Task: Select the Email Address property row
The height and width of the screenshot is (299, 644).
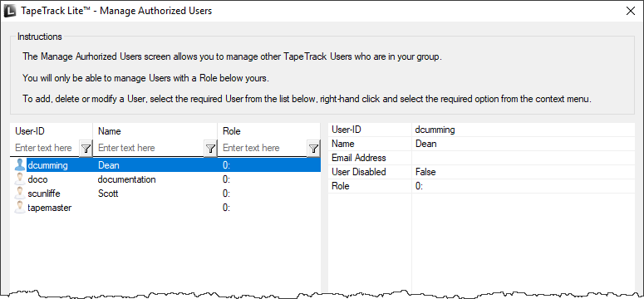Action: (x=481, y=158)
